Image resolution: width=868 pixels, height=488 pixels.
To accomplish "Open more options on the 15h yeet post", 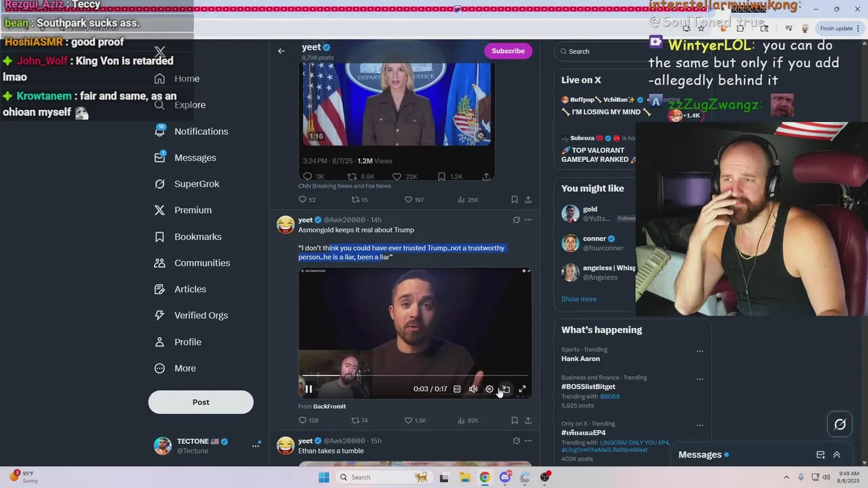I will 528,441.
